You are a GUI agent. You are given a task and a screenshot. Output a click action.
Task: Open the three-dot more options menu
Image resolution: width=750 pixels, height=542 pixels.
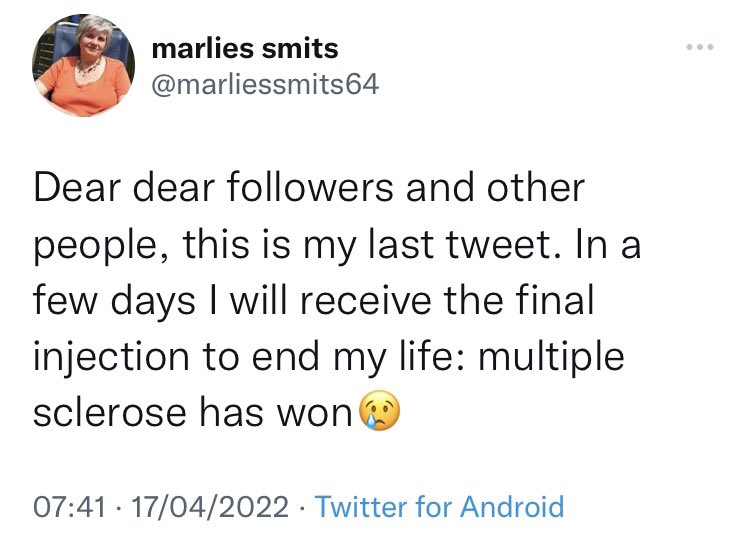[700, 47]
